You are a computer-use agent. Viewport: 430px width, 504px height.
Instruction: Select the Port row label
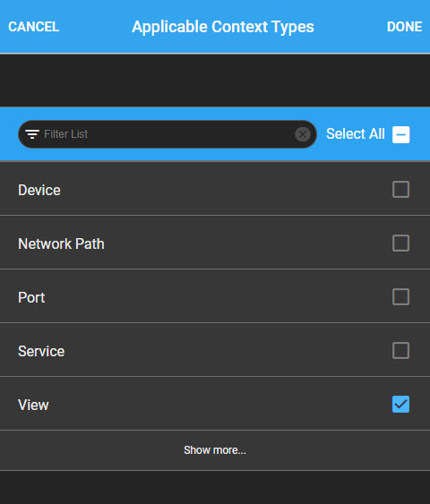tap(31, 297)
